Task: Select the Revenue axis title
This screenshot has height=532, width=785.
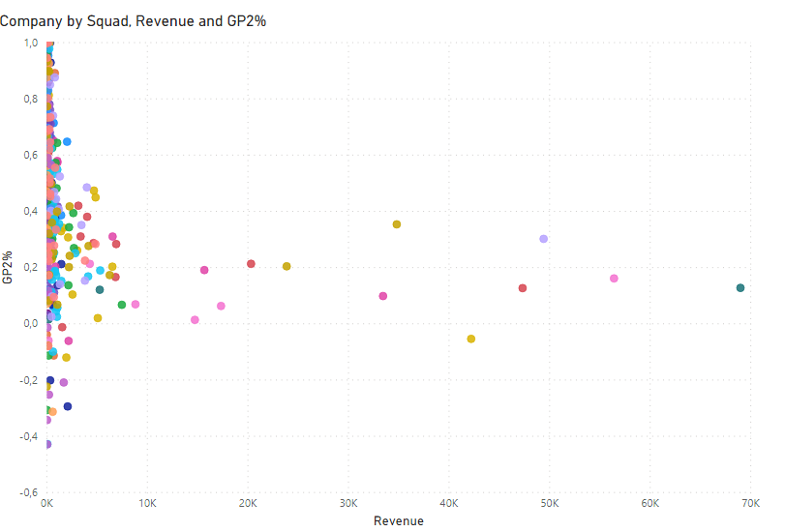Action: coord(399,521)
